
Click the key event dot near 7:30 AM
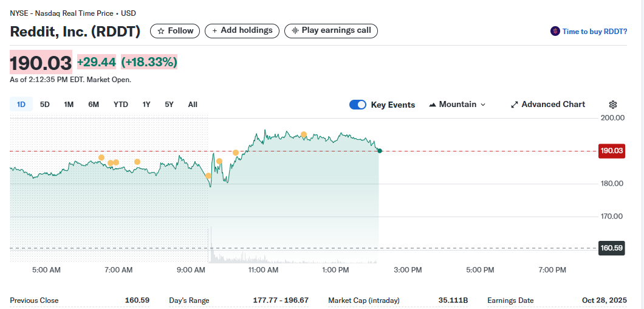137,162
